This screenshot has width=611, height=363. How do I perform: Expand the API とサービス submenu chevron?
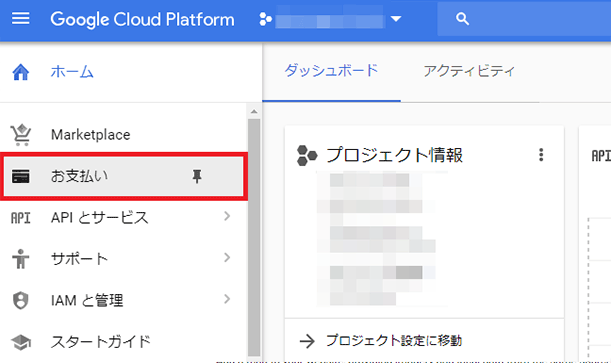(x=227, y=216)
